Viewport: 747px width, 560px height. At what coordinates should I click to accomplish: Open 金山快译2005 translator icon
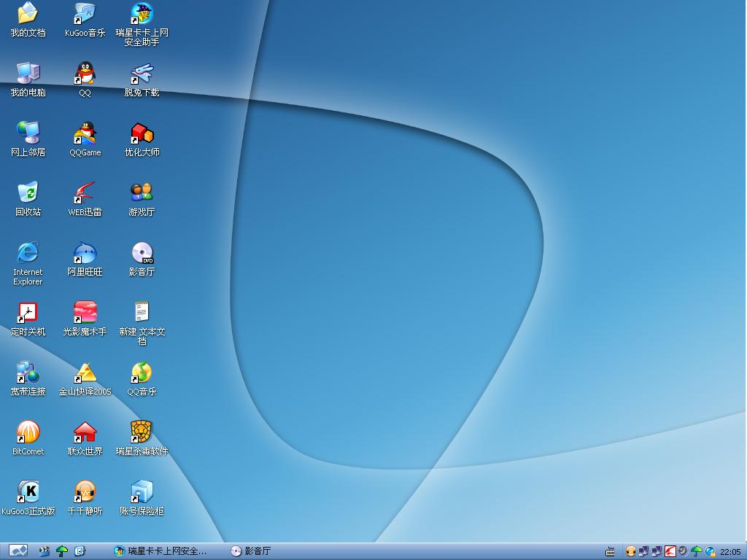[x=85, y=373]
